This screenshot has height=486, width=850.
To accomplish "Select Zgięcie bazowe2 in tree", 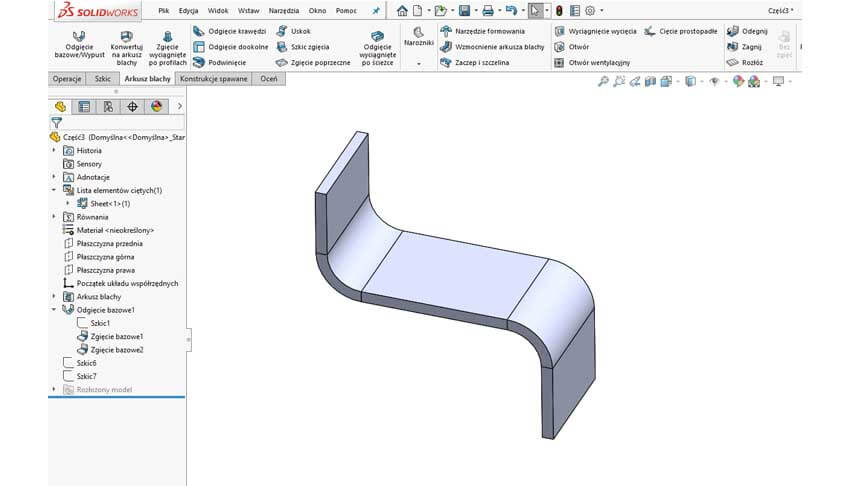I will tap(117, 350).
